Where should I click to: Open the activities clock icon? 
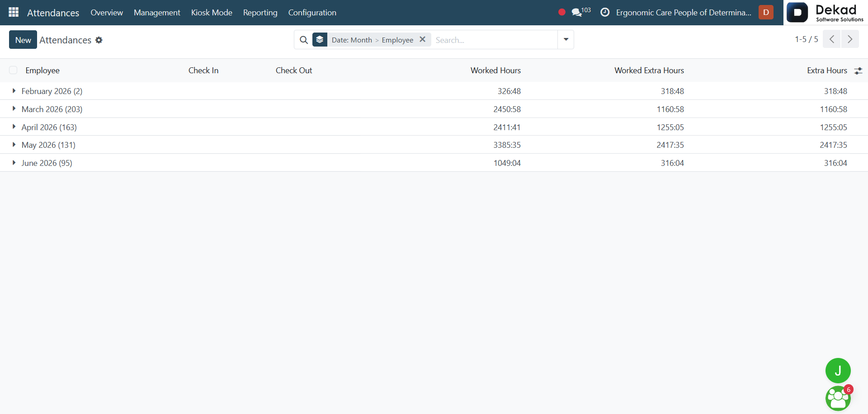point(604,12)
